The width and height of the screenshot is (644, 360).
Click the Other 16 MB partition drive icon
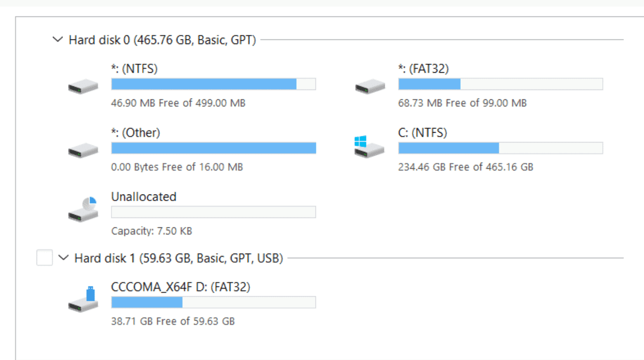pos(83,150)
